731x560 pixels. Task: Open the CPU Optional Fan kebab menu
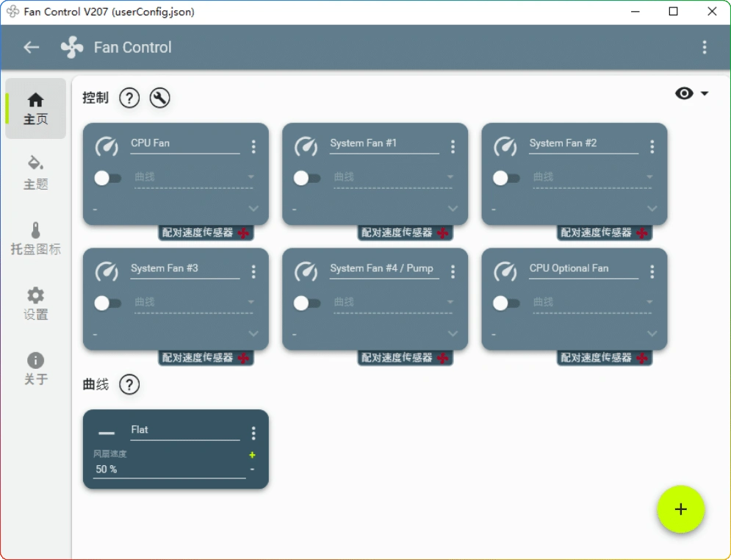point(651,270)
